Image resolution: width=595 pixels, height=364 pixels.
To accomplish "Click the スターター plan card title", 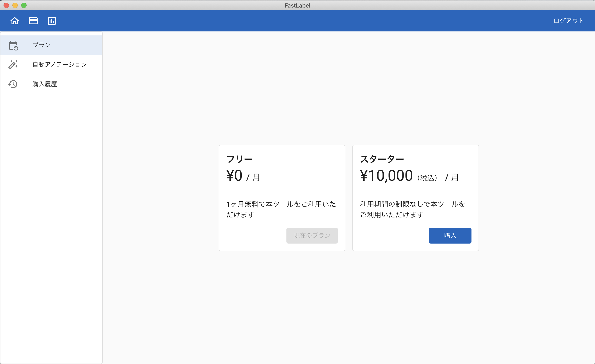I will pos(382,159).
